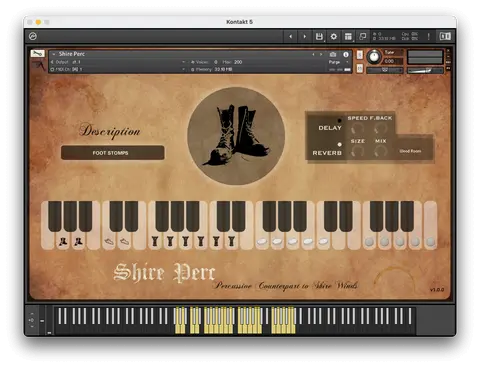Image resolution: width=480 pixels, height=368 pixels.
Task: Hit the panic exclamation mark button
Action: (x=428, y=36)
